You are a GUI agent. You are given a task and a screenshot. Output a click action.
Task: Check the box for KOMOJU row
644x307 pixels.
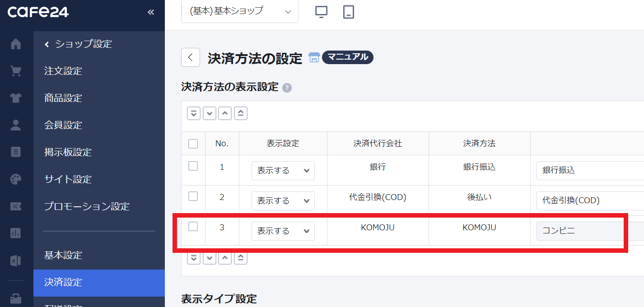click(193, 227)
